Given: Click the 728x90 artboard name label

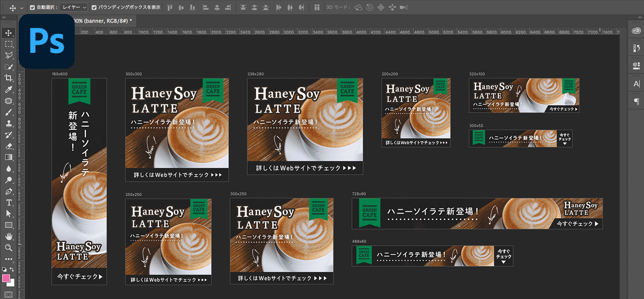Looking at the screenshot, I should (x=359, y=194).
